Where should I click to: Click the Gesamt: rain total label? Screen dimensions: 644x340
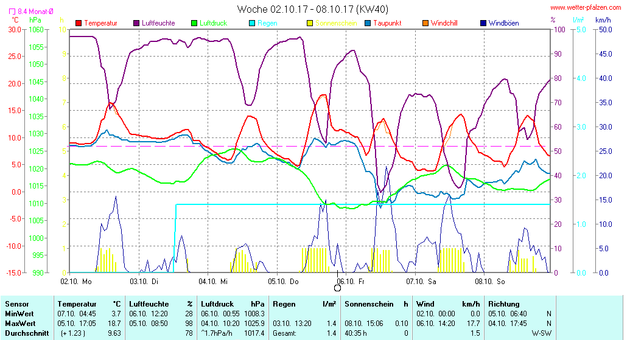tap(285, 333)
